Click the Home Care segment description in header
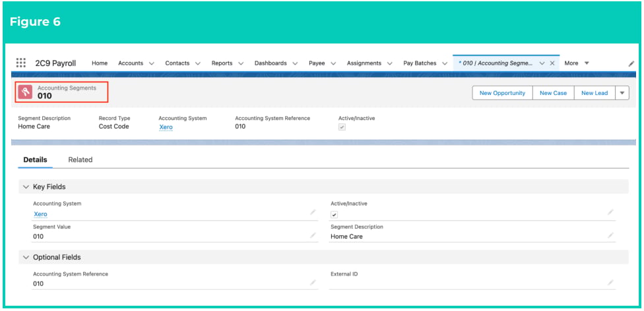 pyautogui.click(x=34, y=127)
